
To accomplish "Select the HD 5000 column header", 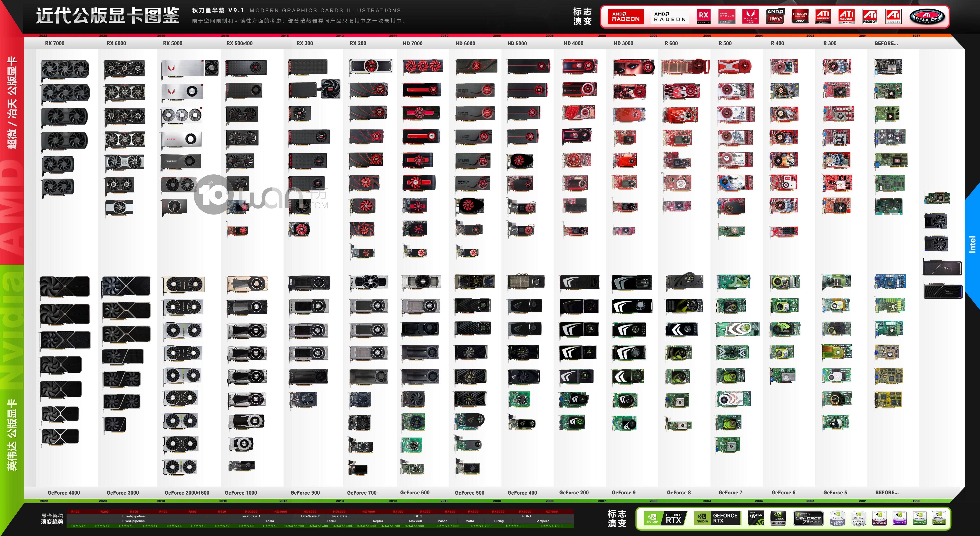I will click(517, 43).
